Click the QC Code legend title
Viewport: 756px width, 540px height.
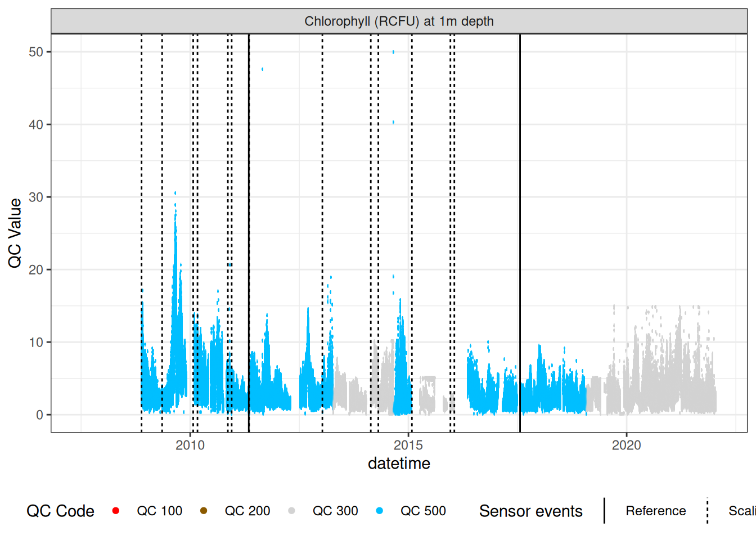tap(60, 511)
